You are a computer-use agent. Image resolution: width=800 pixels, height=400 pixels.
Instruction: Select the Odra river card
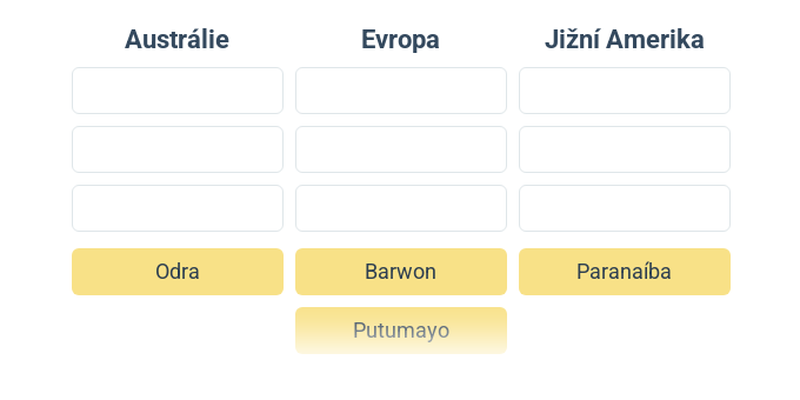pos(178,271)
